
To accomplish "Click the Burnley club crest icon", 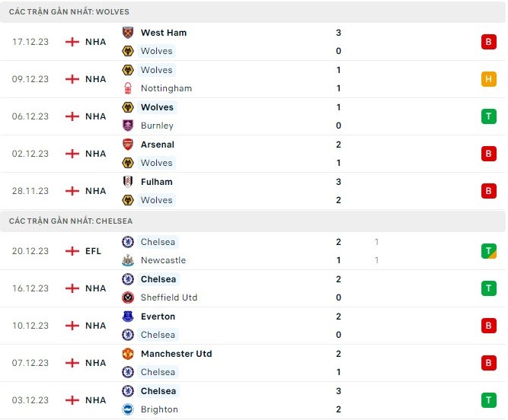I will coord(127,126).
